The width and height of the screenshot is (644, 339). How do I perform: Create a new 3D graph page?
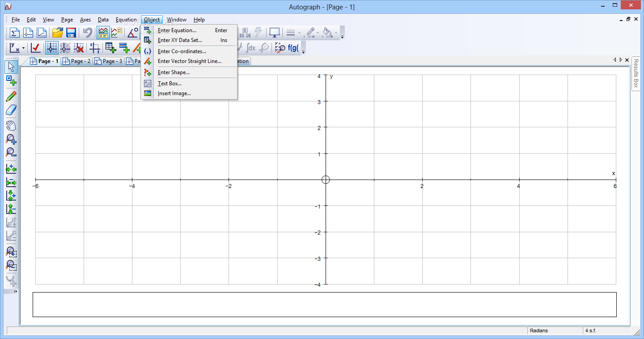click(x=42, y=33)
